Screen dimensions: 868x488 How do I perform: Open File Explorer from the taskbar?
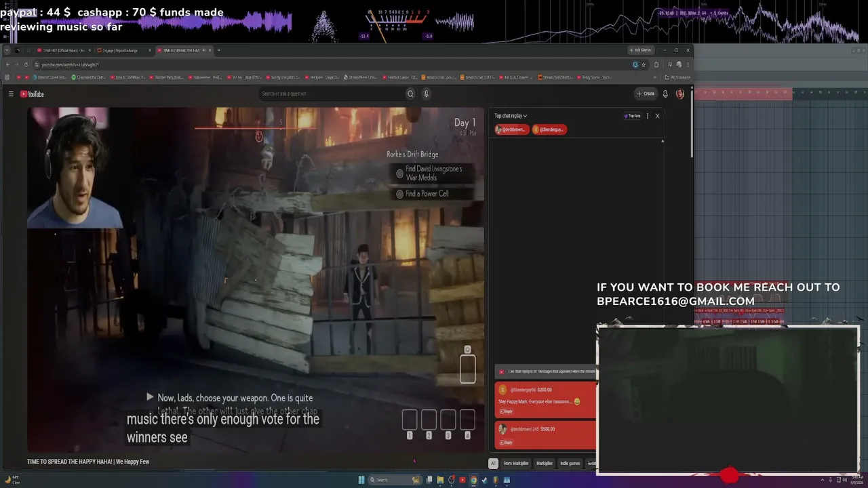click(x=440, y=480)
